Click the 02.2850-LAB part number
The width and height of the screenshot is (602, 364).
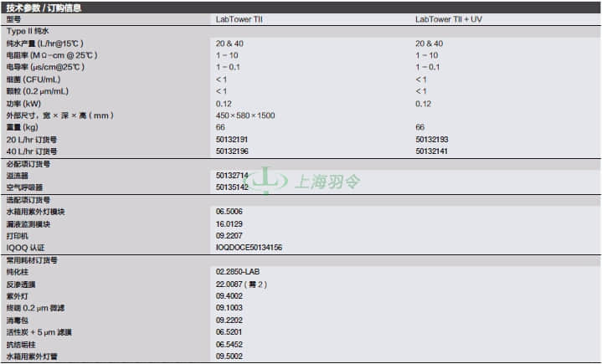tap(238, 272)
